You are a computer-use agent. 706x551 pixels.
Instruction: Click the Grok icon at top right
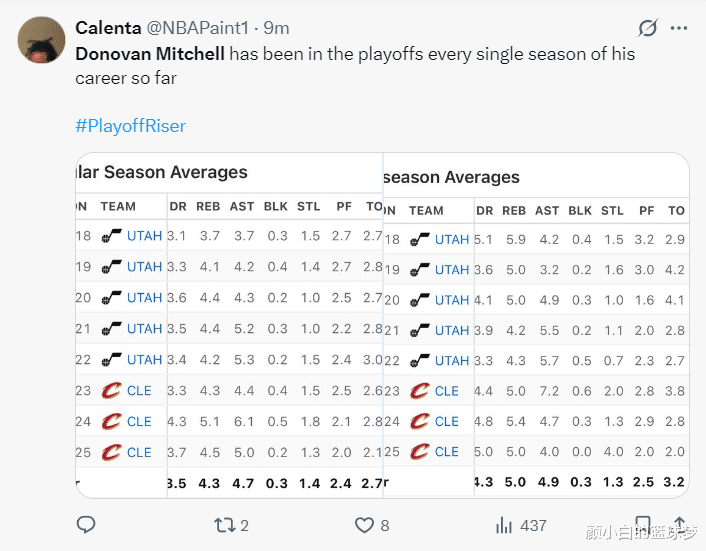tap(647, 29)
